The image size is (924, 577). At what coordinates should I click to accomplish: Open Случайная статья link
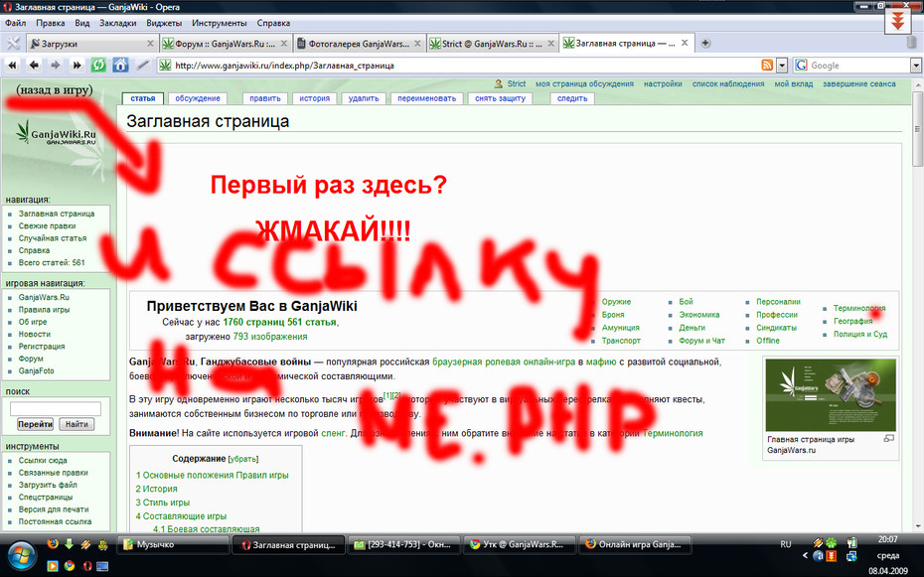tap(53, 238)
